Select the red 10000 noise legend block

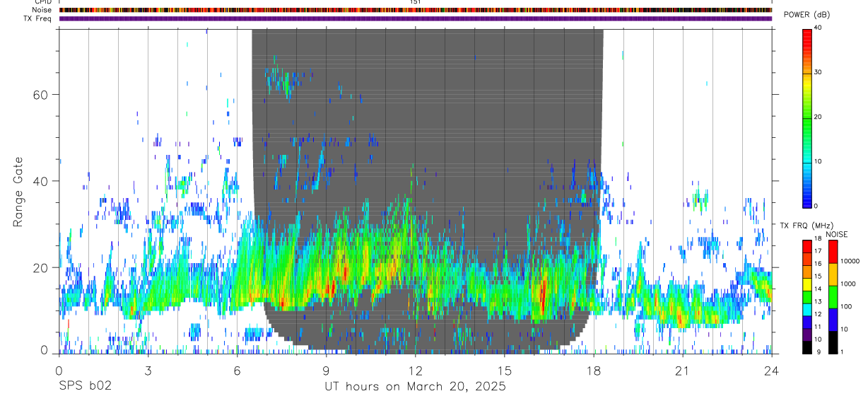833,252
